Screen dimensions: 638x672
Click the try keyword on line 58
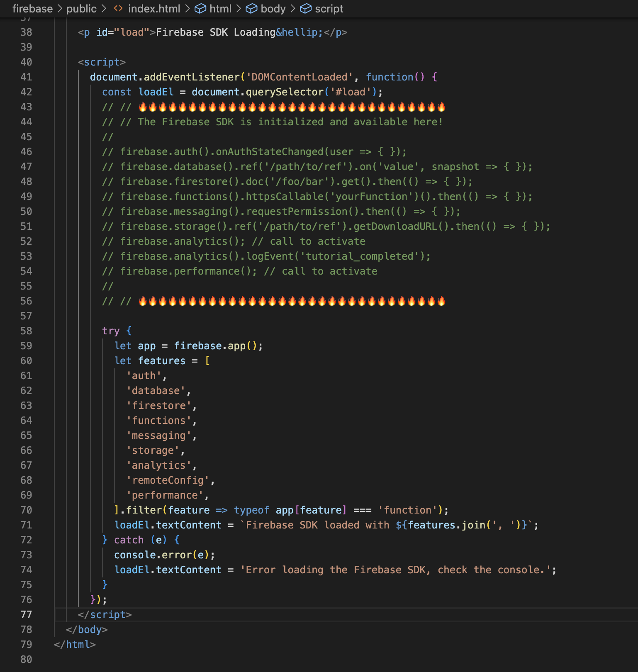[x=111, y=331]
